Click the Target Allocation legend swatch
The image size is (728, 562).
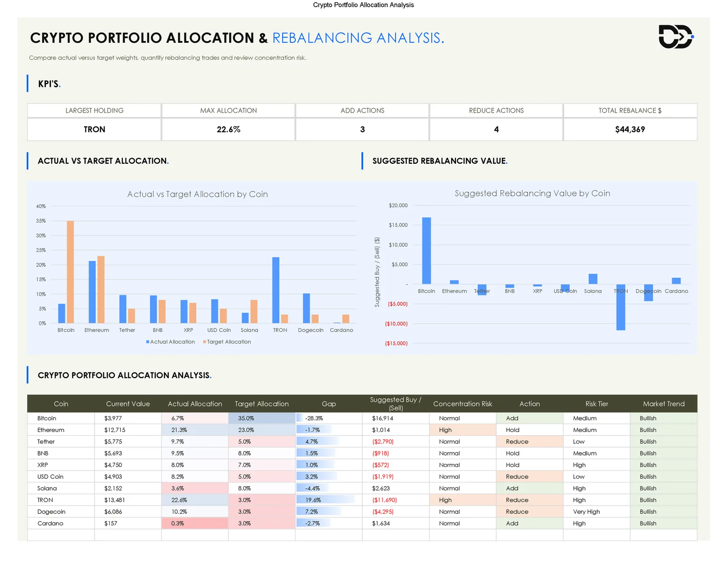(x=204, y=342)
